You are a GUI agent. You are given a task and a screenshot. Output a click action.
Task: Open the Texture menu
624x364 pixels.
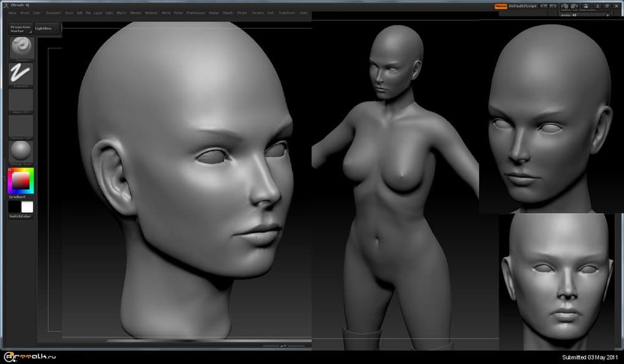pyautogui.click(x=258, y=13)
